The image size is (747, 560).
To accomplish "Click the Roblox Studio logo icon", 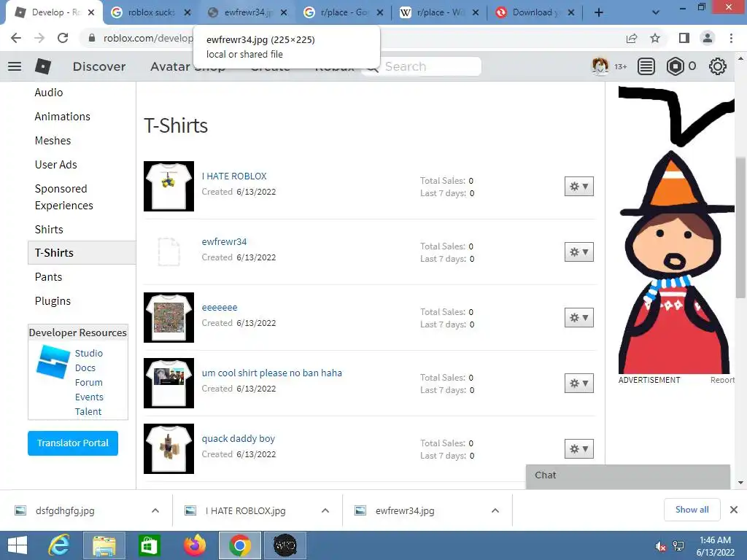I will tap(53, 362).
